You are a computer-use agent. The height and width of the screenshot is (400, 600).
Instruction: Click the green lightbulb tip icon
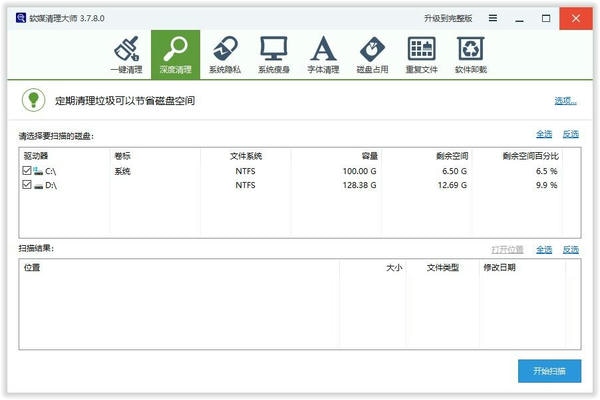pos(33,100)
